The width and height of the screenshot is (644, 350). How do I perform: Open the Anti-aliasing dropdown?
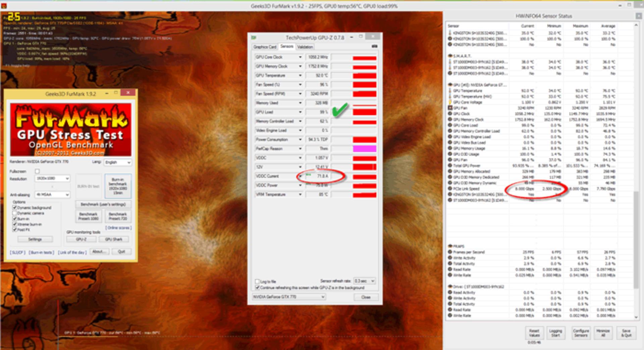[52, 194]
